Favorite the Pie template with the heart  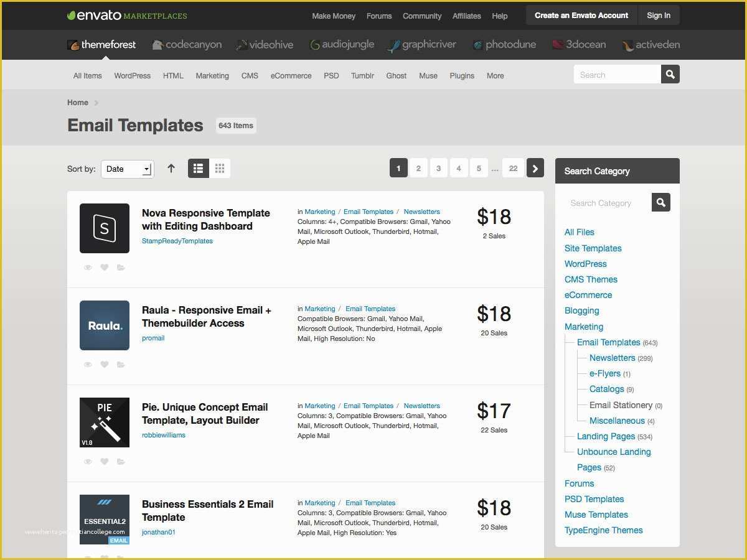coord(105,462)
